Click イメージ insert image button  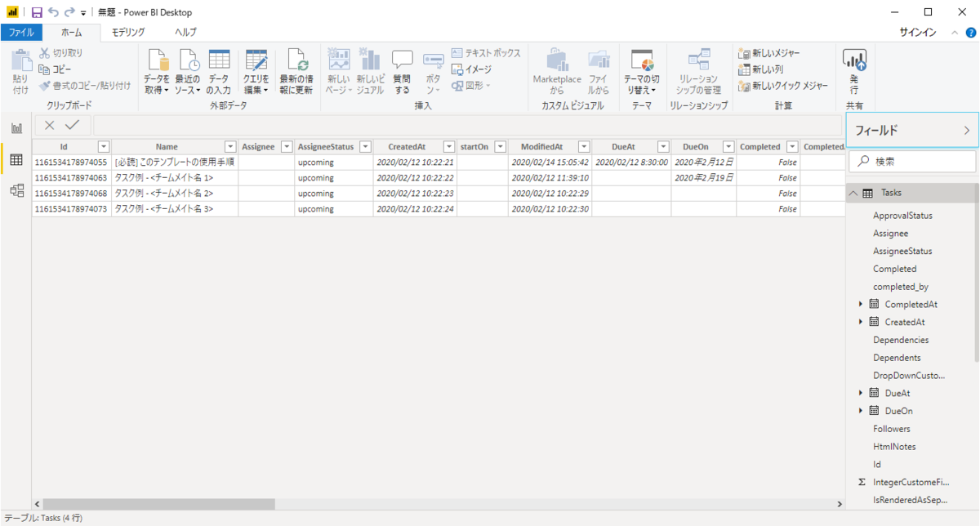tap(472, 69)
